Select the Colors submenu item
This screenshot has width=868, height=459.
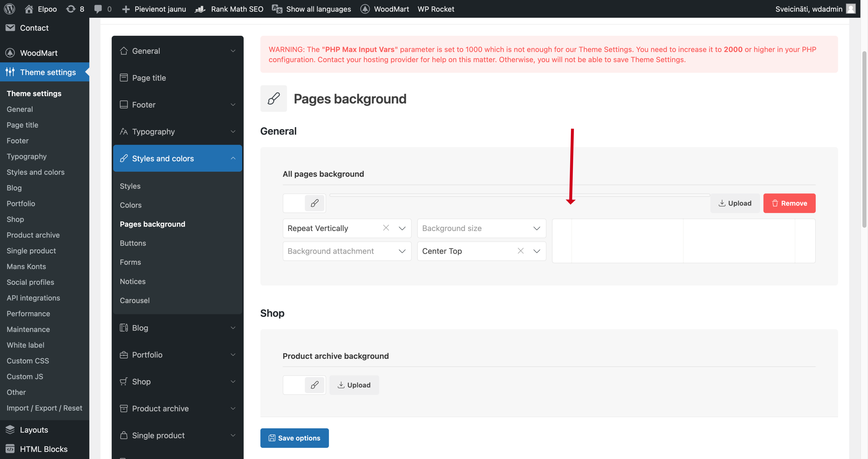(131, 205)
